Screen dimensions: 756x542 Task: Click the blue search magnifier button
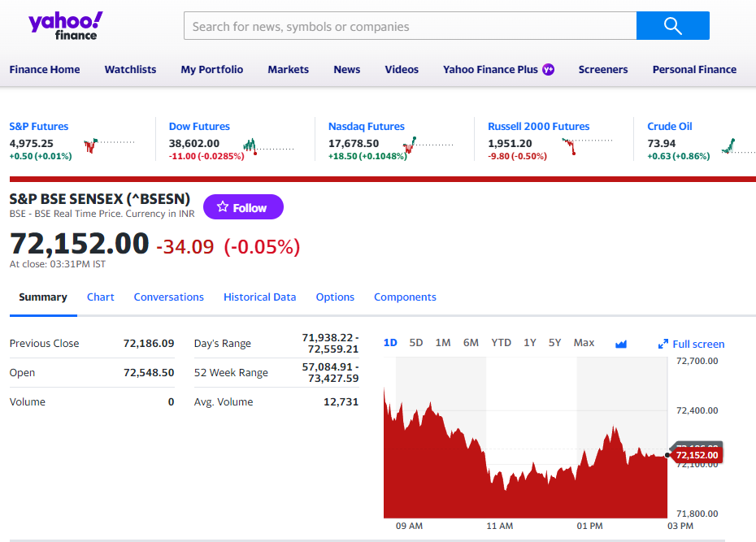click(672, 25)
